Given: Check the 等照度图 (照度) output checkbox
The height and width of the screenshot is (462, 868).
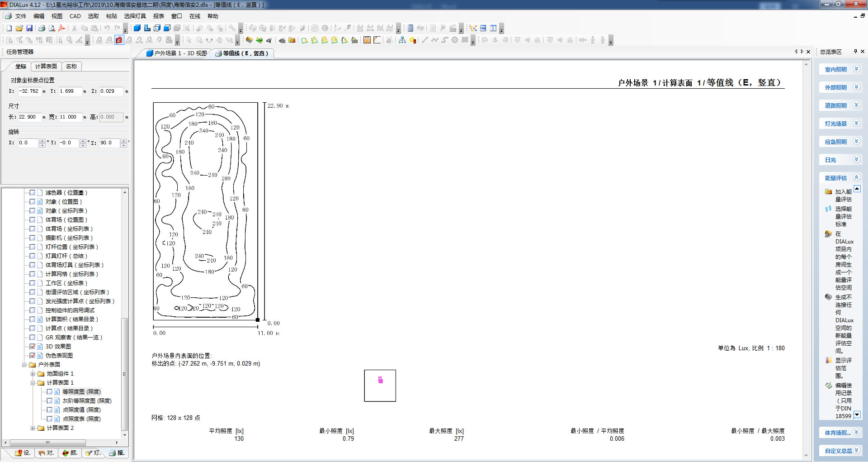Looking at the screenshot, I should [49, 392].
